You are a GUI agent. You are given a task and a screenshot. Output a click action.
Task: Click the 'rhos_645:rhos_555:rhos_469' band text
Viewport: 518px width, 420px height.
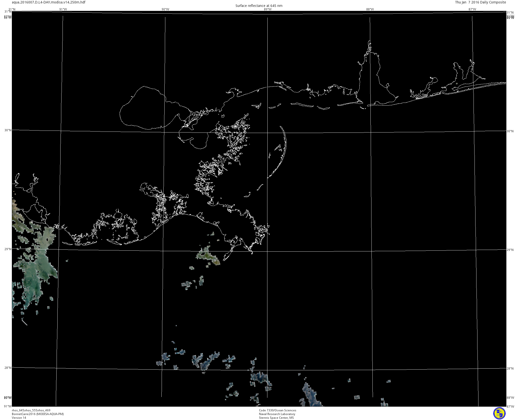click(31, 410)
